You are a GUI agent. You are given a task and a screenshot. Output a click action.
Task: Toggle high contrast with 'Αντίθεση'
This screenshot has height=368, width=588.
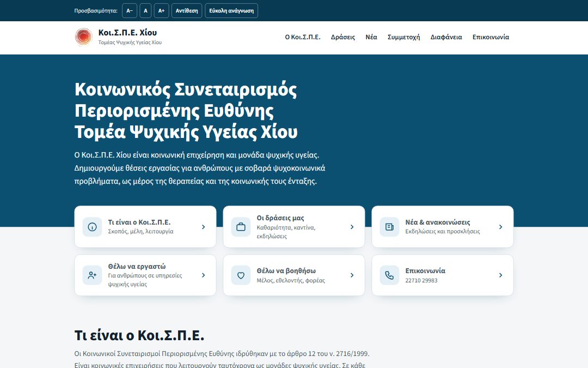(x=187, y=10)
